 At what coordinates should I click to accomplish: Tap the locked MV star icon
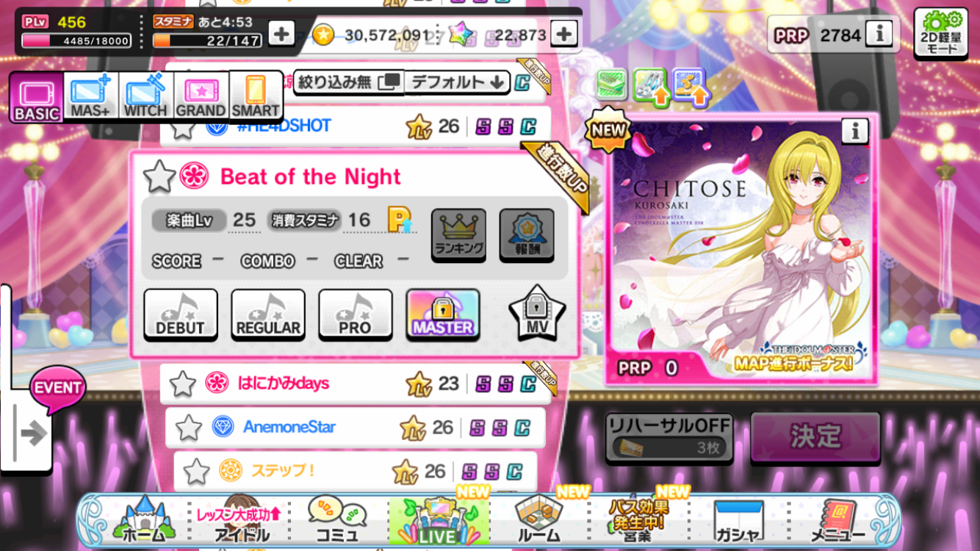pos(537,314)
